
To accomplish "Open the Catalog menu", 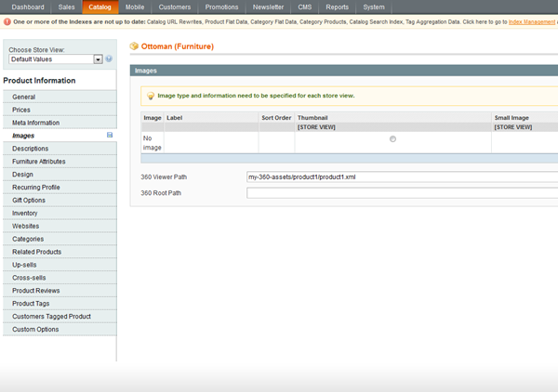I will [100, 7].
